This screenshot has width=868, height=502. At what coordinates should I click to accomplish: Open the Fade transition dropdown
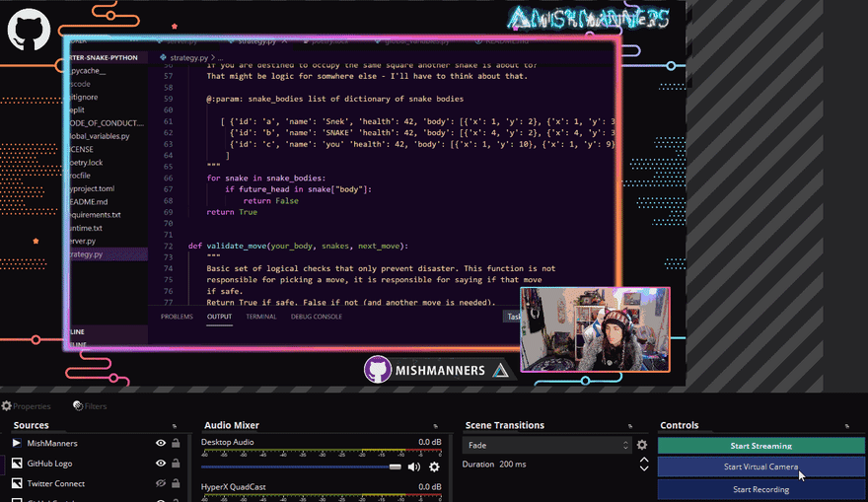point(546,445)
